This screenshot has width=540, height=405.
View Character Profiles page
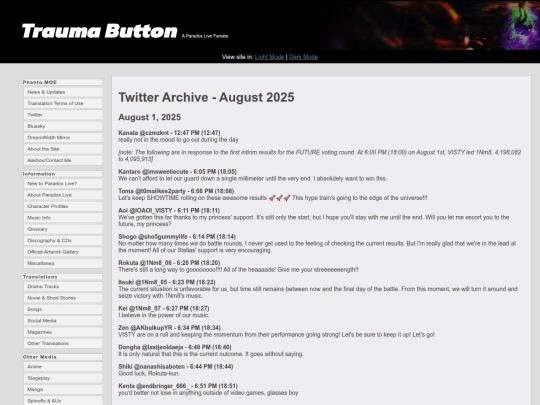(x=63, y=206)
